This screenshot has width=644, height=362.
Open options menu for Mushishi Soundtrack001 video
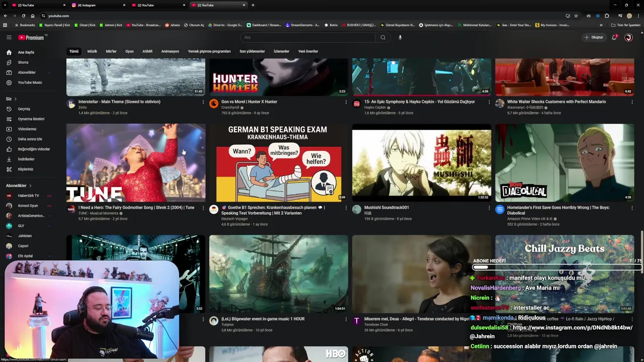pos(489,208)
